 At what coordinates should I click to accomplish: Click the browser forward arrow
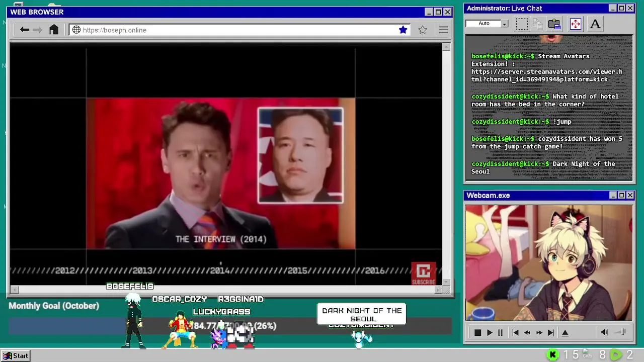[x=38, y=30]
